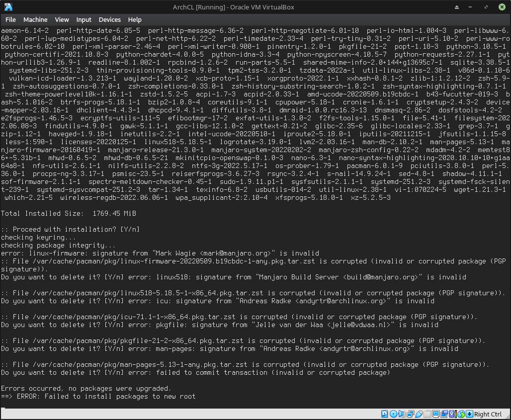Open the View menu

coord(62,19)
